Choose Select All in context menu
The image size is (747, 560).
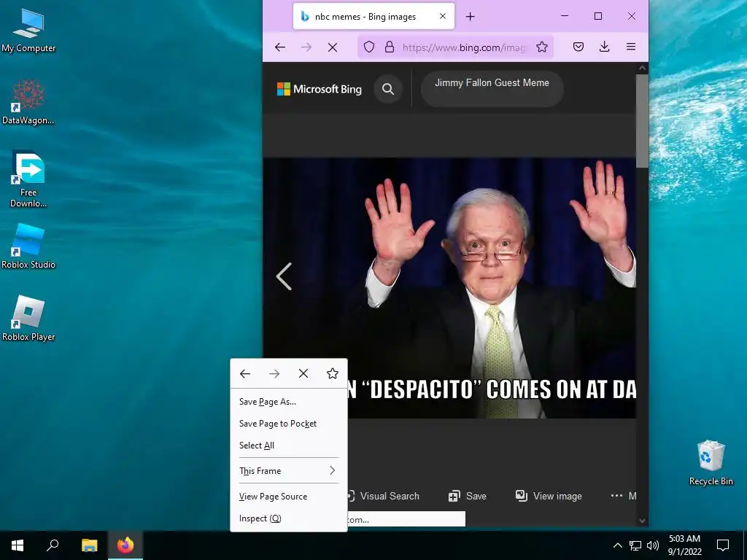click(x=289, y=446)
